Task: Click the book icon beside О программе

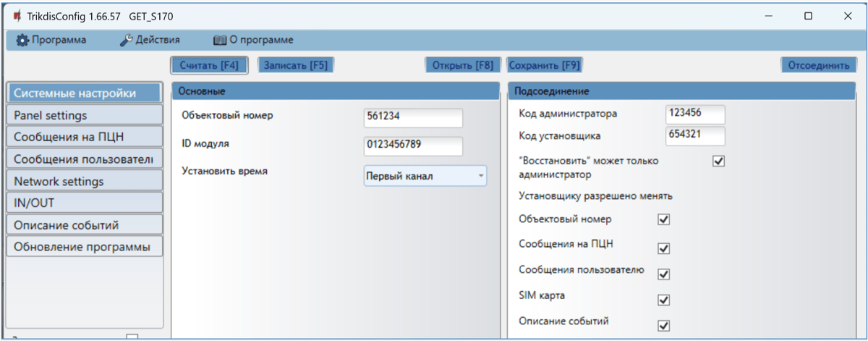Action: (x=220, y=40)
